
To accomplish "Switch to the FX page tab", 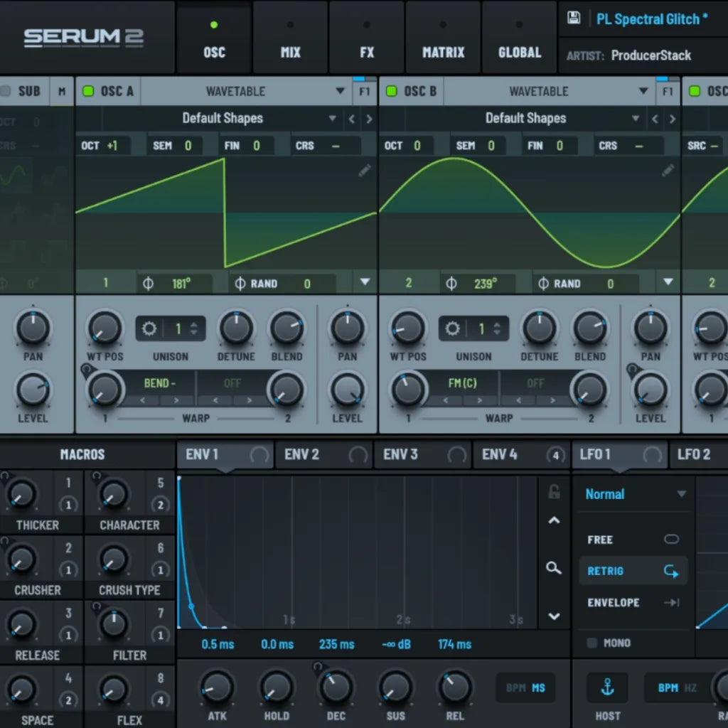I will pyautogui.click(x=367, y=38).
